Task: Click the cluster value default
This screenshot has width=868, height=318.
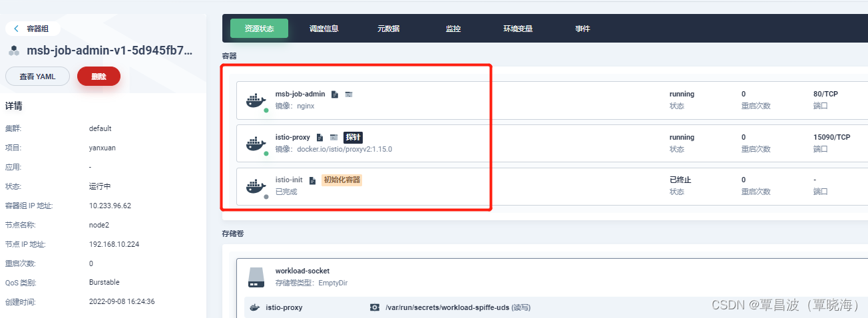Action: [101, 128]
